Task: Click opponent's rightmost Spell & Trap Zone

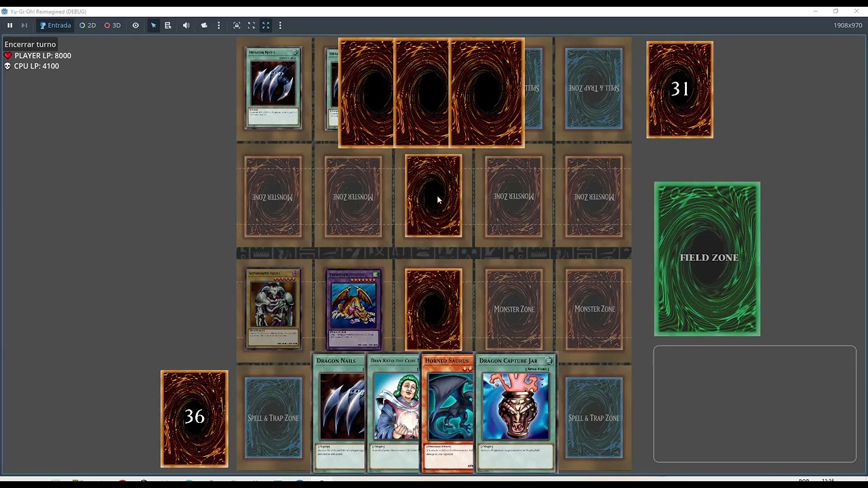Action: [x=594, y=88]
